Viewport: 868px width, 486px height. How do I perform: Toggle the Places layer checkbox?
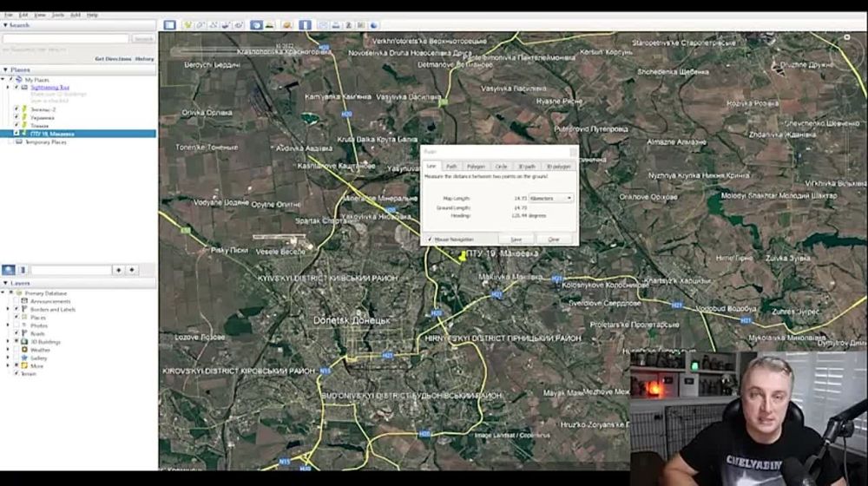point(16,317)
